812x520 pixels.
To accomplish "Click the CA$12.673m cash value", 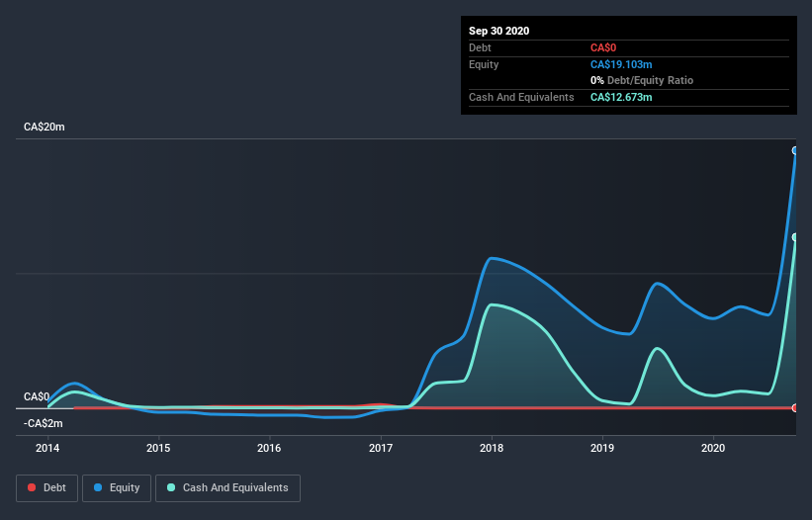I will (x=621, y=97).
